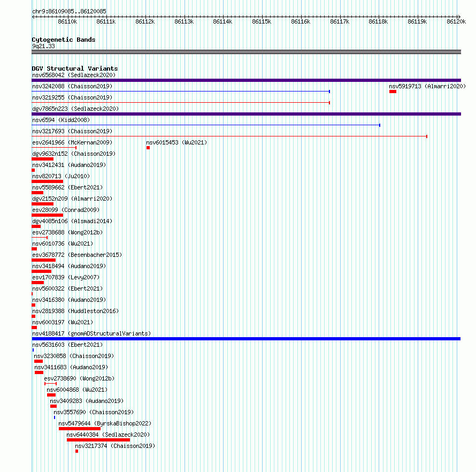Click the 86119k ruler tick label
This screenshot has height=472, width=476.
(417, 22)
